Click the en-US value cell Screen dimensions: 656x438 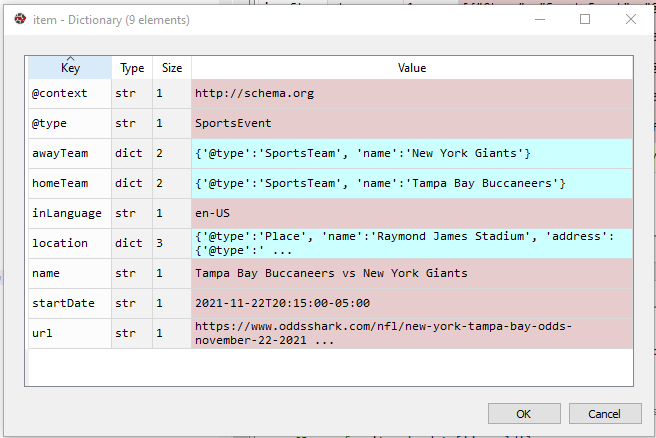coord(412,214)
